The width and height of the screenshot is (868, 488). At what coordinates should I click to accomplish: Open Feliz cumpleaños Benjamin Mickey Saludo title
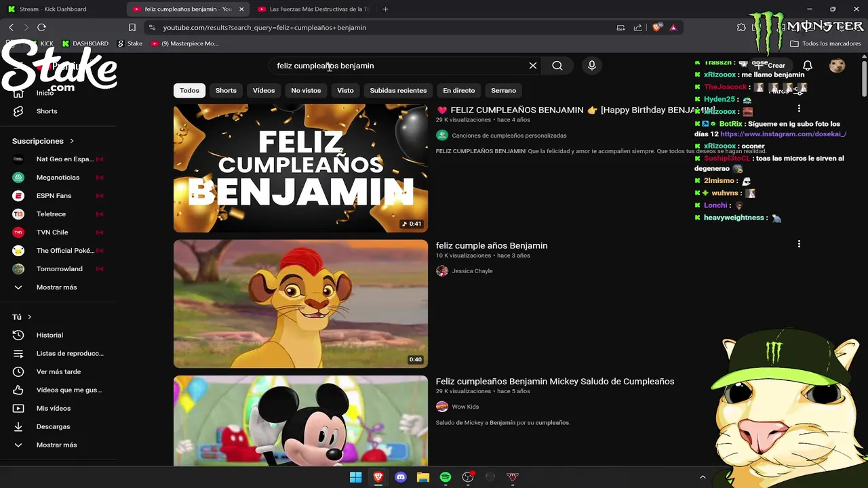[x=555, y=382]
